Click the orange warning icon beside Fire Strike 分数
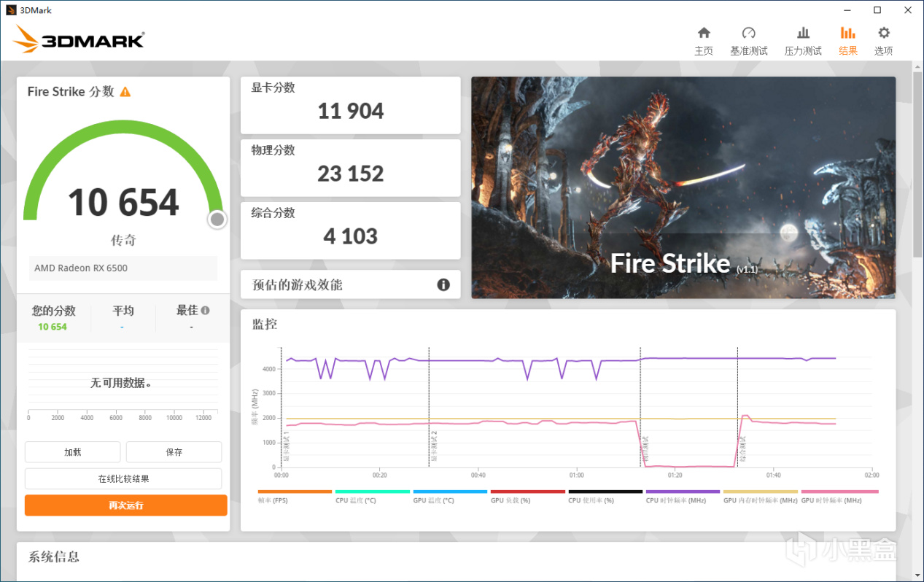This screenshot has height=582, width=924. pos(125,92)
